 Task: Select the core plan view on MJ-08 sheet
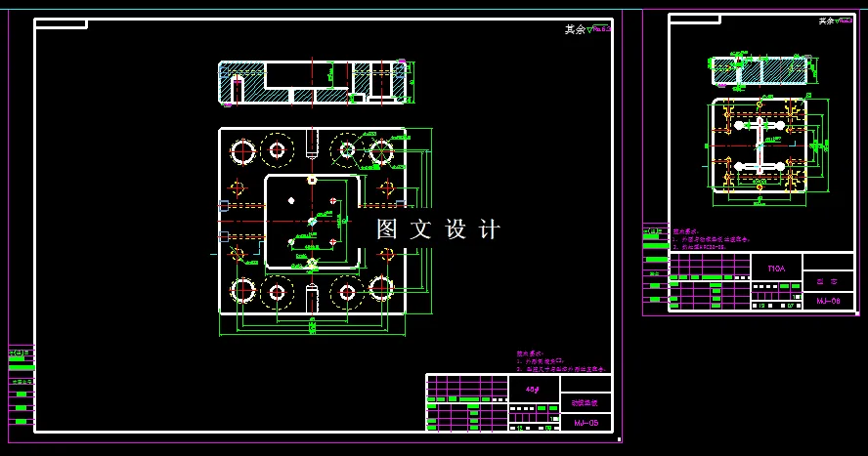point(759,145)
